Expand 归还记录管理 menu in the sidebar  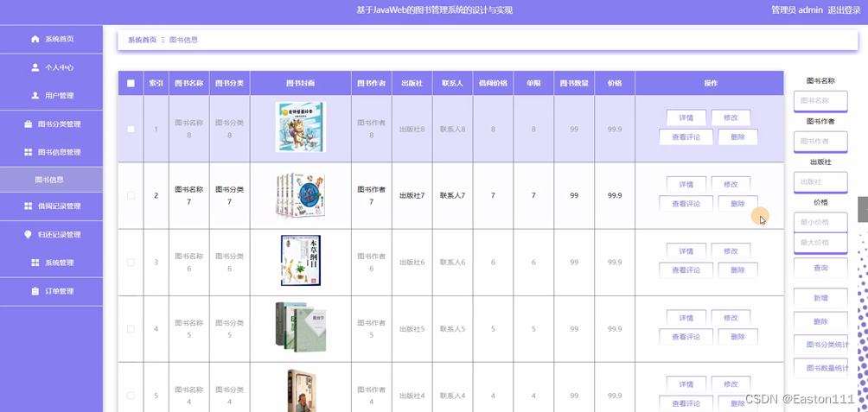(x=52, y=234)
